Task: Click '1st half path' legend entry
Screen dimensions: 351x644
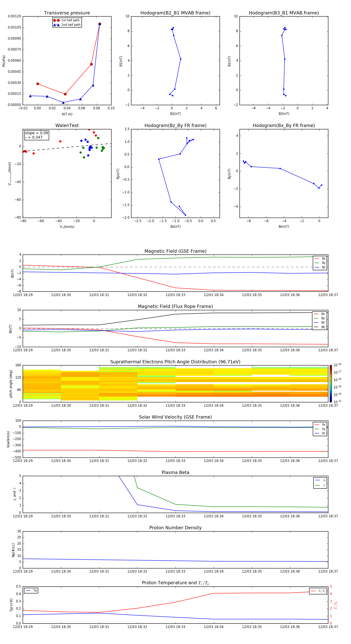Action: coord(67,20)
